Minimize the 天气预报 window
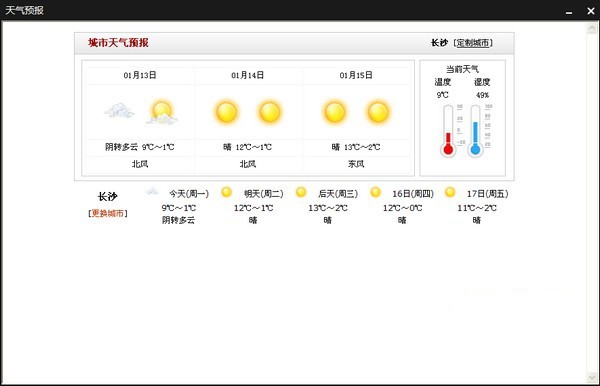Image resolution: width=600 pixels, height=386 pixels. 569,12
